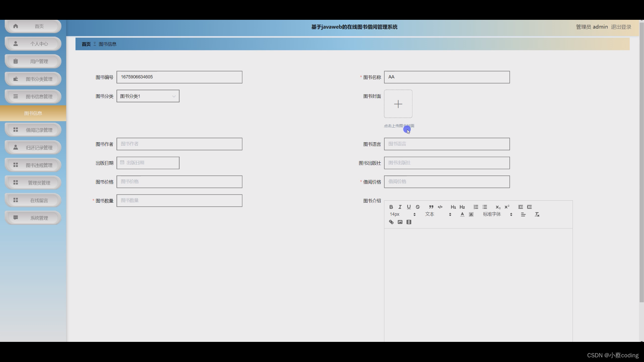Apply Heading 2 style

pyautogui.click(x=462, y=207)
